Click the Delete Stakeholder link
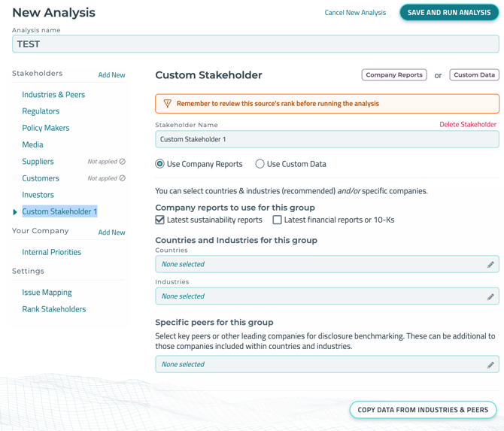This screenshot has width=504, height=431. (x=467, y=124)
